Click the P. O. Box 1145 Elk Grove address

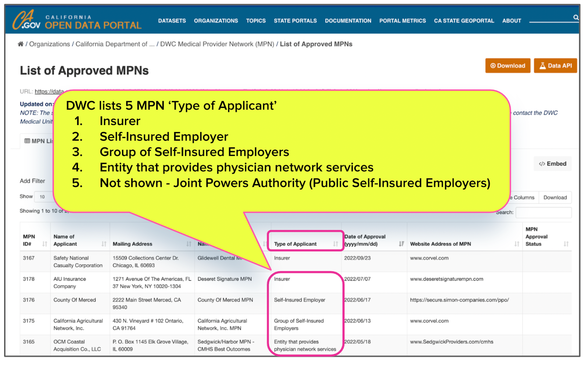pyautogui.click(x=150, y=346)
